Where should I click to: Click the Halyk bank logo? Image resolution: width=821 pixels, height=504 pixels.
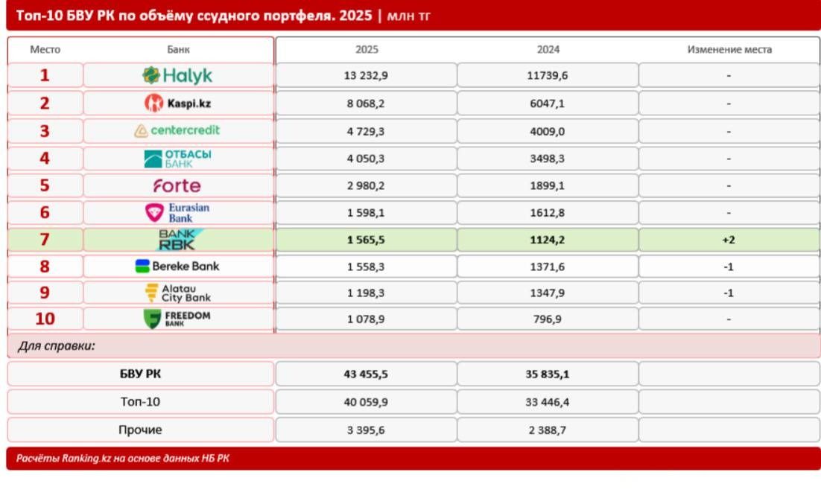click(177, 75)
